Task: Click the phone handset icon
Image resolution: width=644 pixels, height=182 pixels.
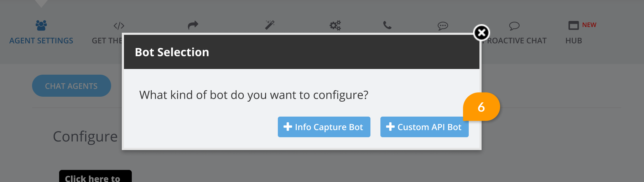Action: pyautogui.click(x=387, y=25)
